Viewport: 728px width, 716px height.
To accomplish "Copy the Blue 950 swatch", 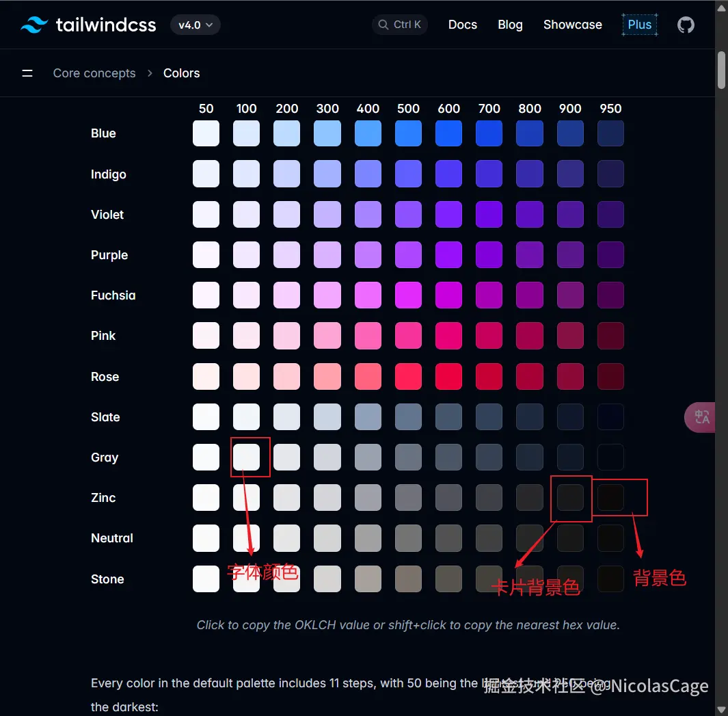I will (610, 133).
